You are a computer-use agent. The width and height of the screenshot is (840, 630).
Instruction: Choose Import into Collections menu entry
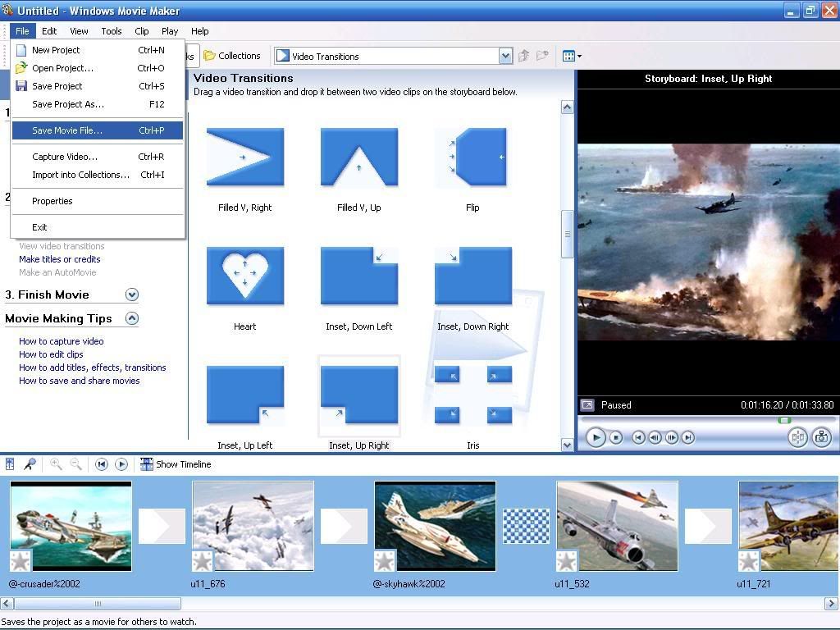tap(98, 175)
